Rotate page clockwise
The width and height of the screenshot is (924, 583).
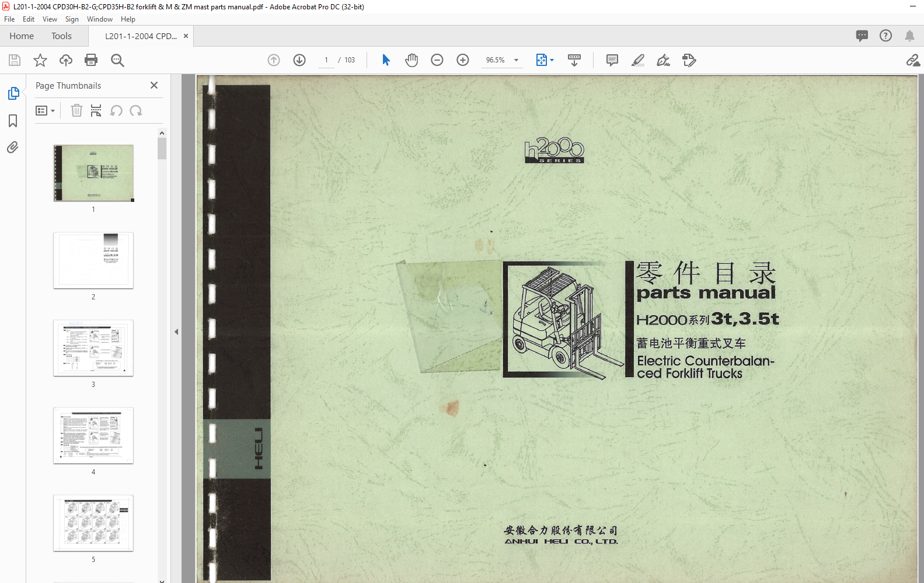pos(136,110)
